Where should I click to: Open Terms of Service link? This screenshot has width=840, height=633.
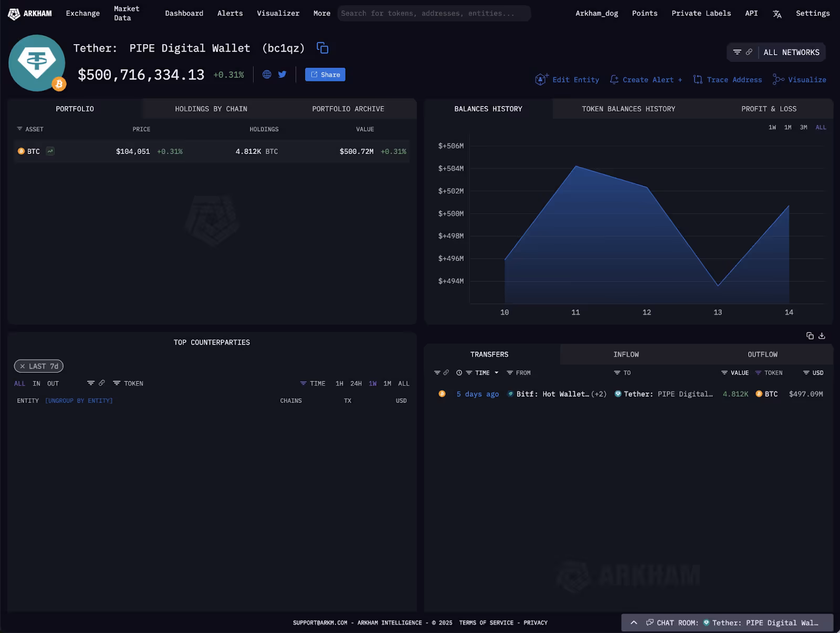point(486,623)
